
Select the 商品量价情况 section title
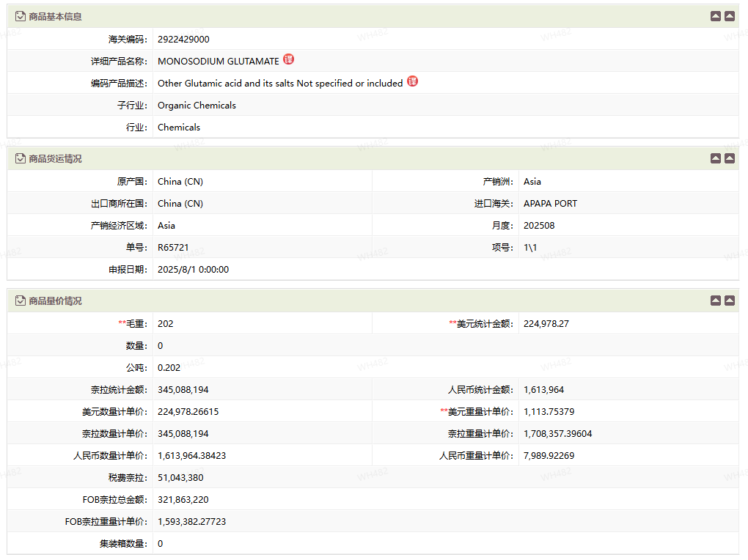click(x=55, y=301)
